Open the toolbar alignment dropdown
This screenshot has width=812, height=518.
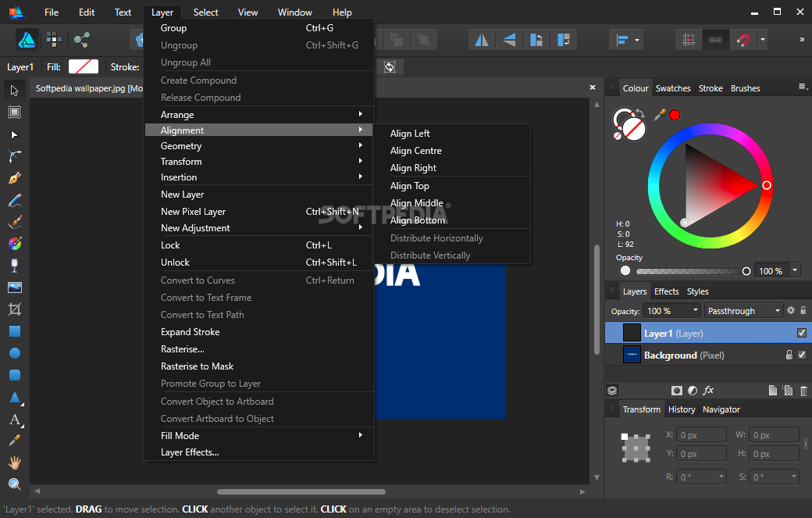click(627, 40)
